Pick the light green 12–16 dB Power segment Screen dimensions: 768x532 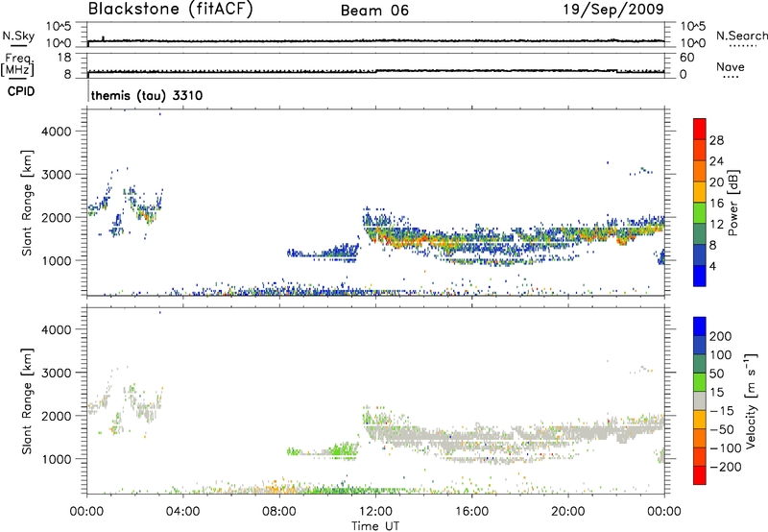coord(700,212)
